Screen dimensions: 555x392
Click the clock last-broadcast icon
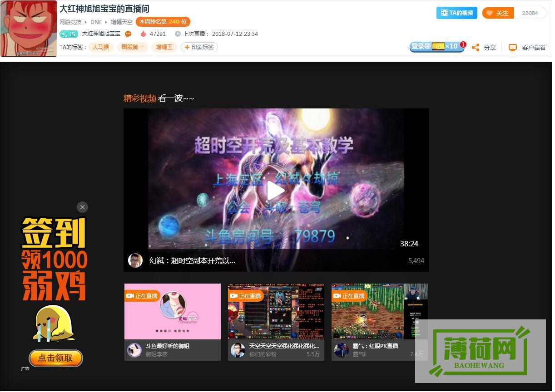click(x=178, y=34)
